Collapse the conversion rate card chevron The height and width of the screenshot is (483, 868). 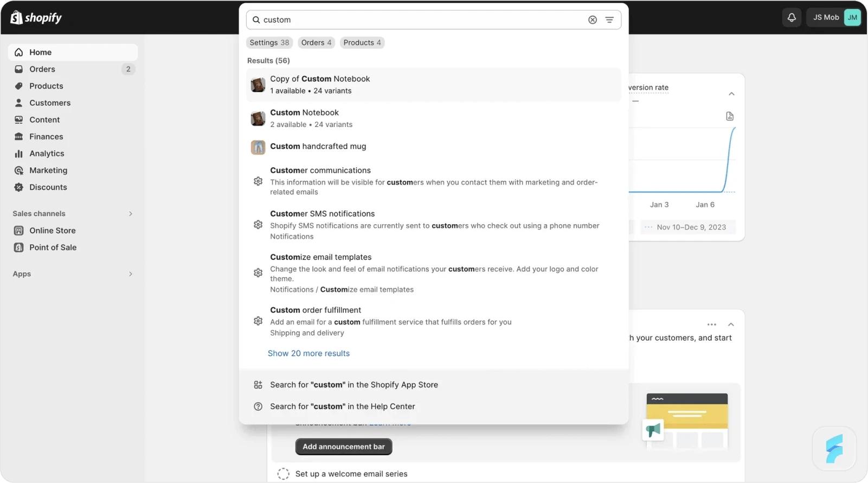[731, 94]
